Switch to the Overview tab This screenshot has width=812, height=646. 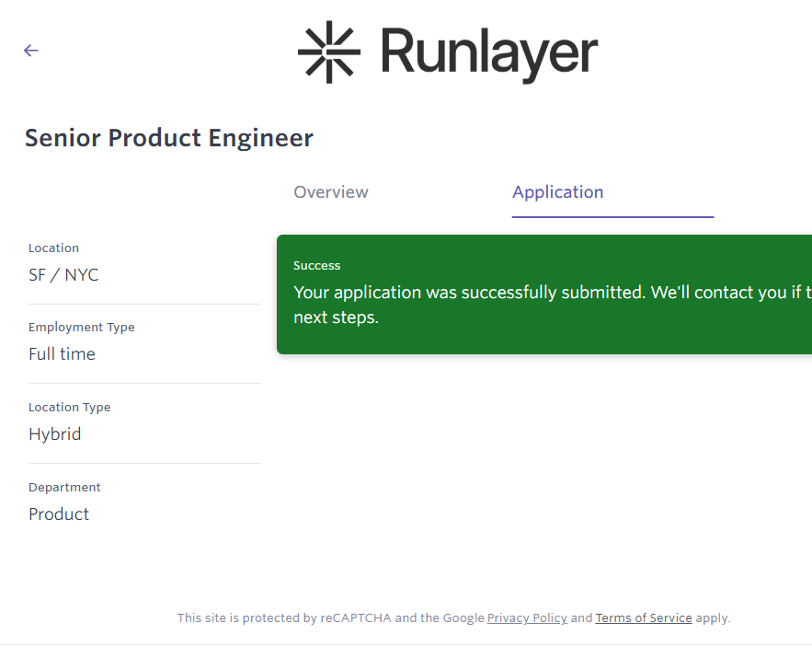point(331,192)
